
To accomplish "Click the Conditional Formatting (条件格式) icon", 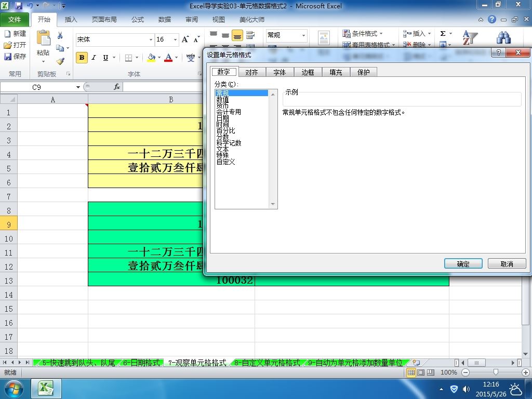I will tap(346, 34).
